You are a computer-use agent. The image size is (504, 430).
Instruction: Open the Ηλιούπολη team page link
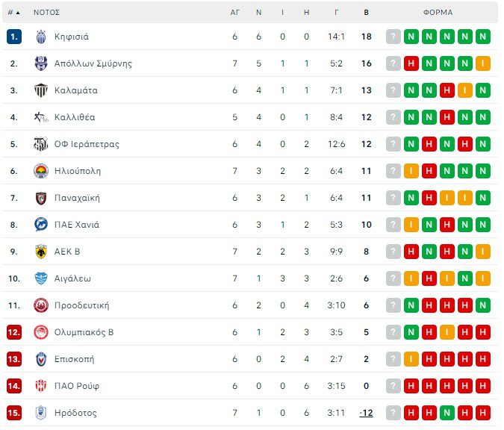coord(78,171)
